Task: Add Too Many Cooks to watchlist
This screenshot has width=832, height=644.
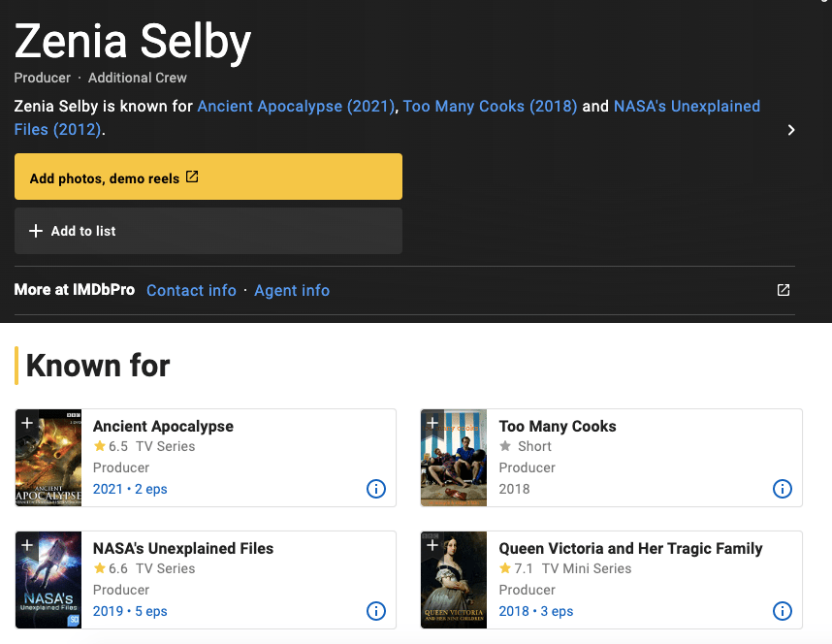Action: click(433, 423)
